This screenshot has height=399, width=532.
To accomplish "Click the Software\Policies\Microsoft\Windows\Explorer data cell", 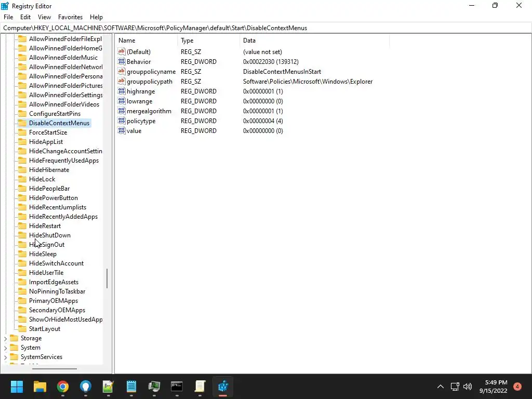I will (x=308, y=82).
